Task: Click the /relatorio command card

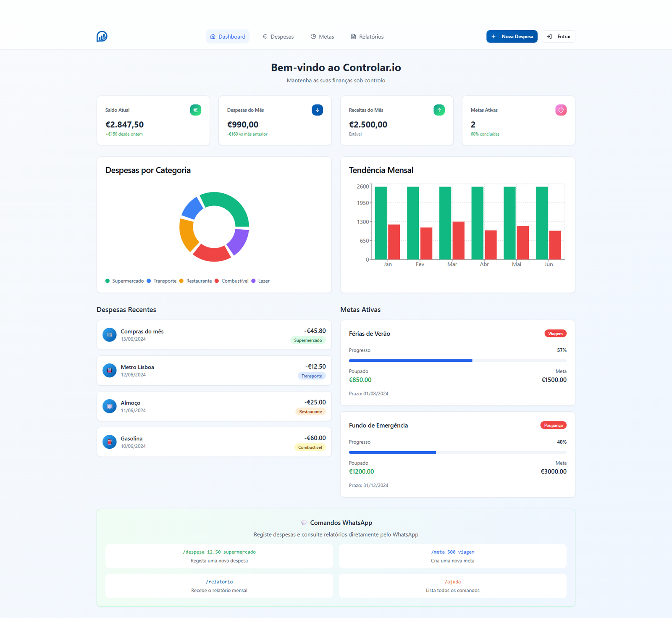Action: pyautogui.click(x=219, y=586)
